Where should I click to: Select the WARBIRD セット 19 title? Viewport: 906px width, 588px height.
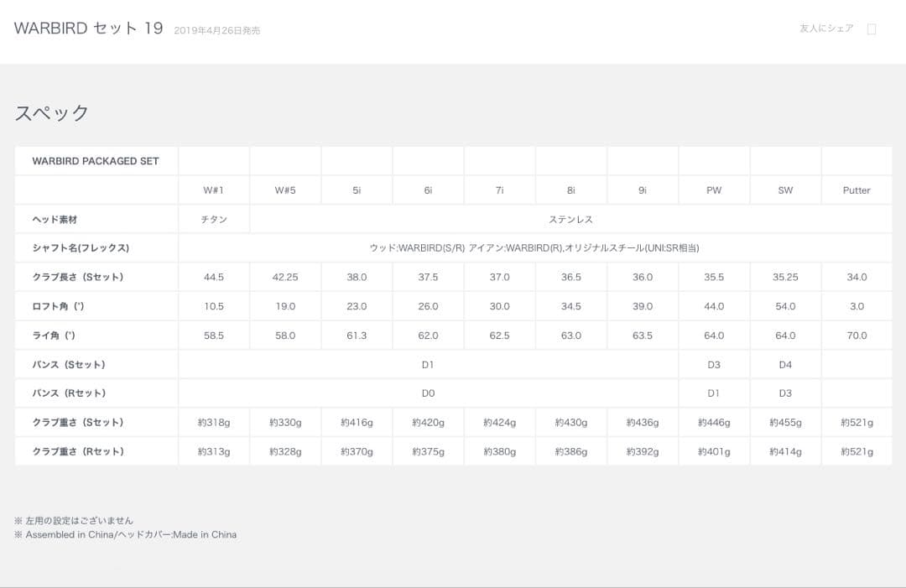click(88, 29)
